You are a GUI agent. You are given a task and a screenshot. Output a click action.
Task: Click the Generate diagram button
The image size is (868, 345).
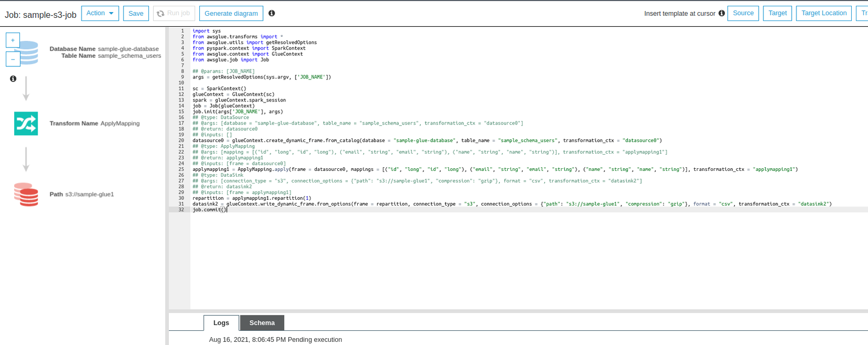tap(231, 13)
